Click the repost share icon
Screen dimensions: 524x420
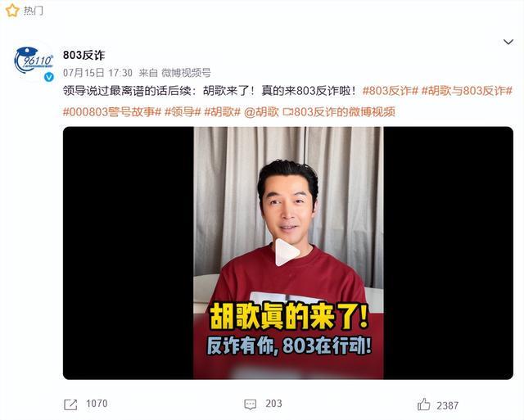click(70, 404)
